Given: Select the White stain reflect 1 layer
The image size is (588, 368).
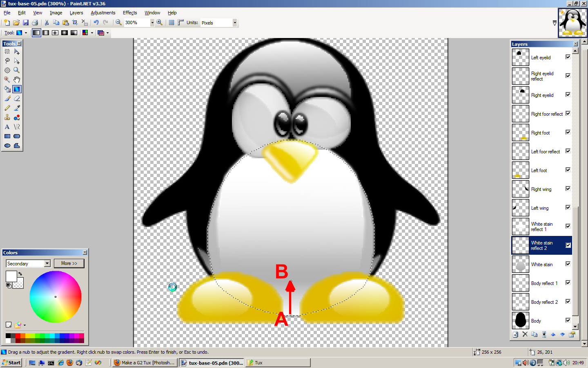Looking at the screenshot, I should [x=542, y=227].
